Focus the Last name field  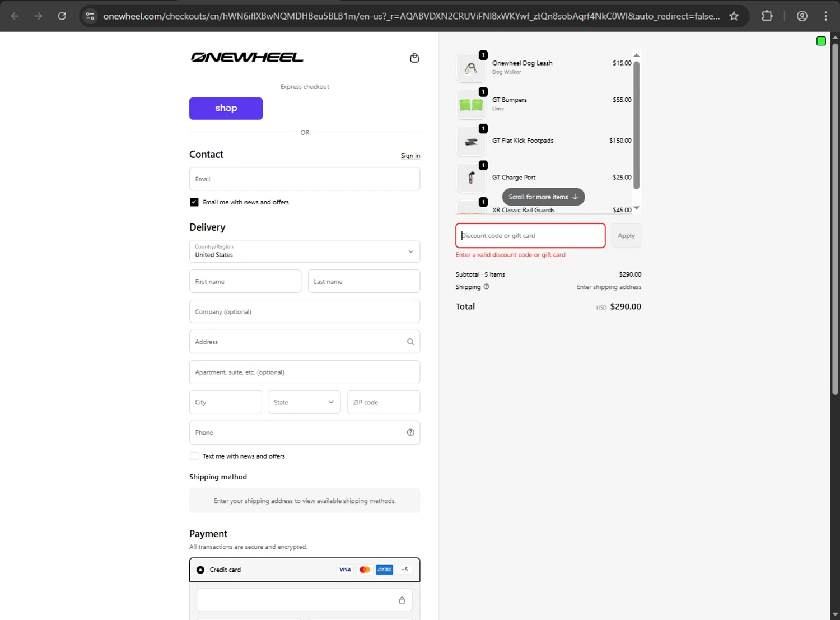tap(364, 281)
